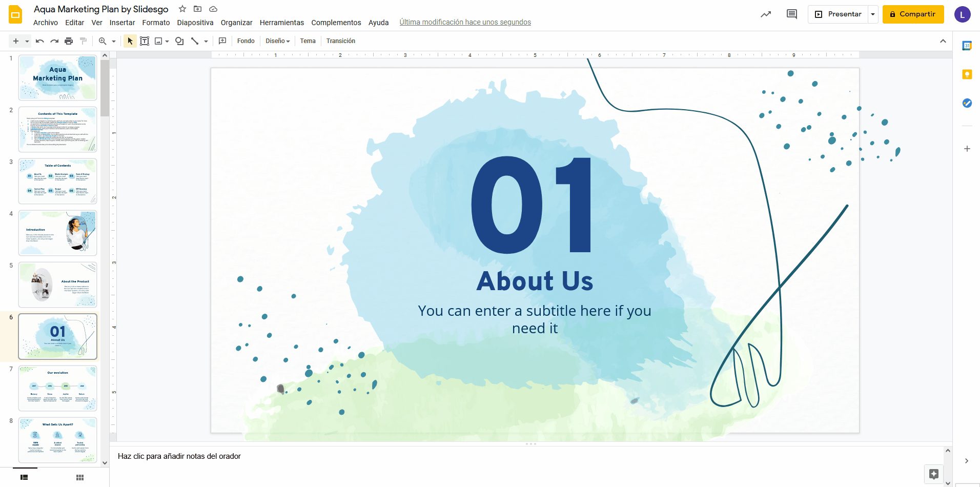
Task: Select slide 4 Introduction thumbnail
Action: coord(57,233)
